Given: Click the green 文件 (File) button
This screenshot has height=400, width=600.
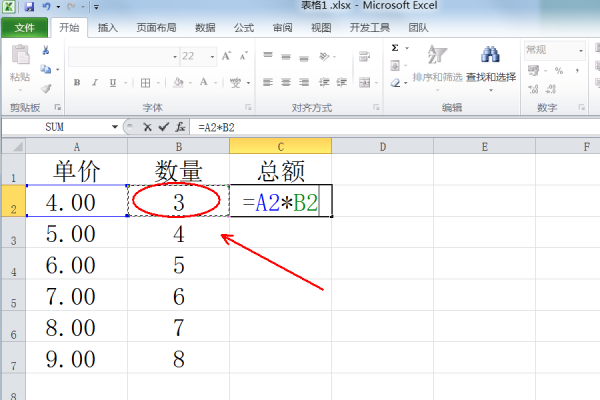Looking at the screenshot, I should (x=24, y=28).
